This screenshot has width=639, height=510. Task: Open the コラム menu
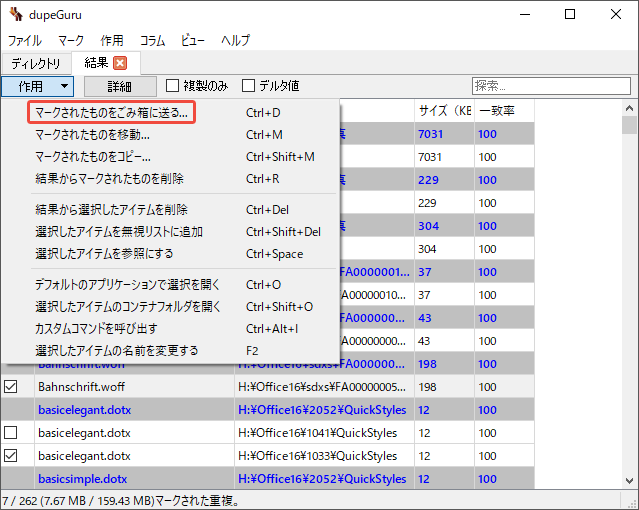(152, 40)
